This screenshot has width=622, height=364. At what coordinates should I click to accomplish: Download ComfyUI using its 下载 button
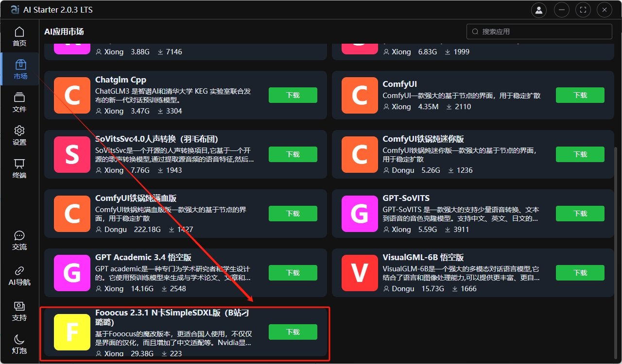click(x=580, y=95)
